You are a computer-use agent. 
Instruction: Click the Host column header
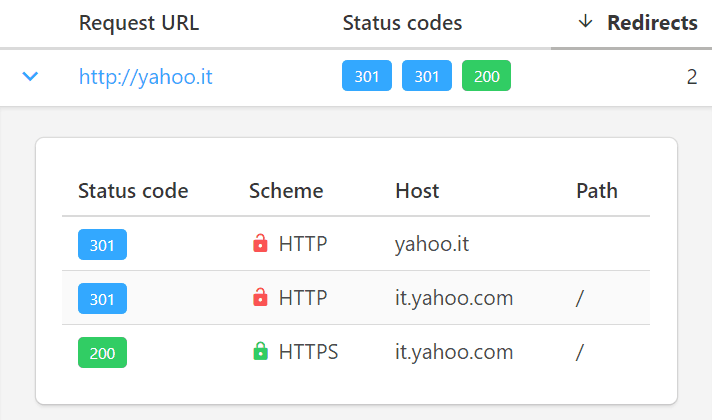[x=417, y=191]
